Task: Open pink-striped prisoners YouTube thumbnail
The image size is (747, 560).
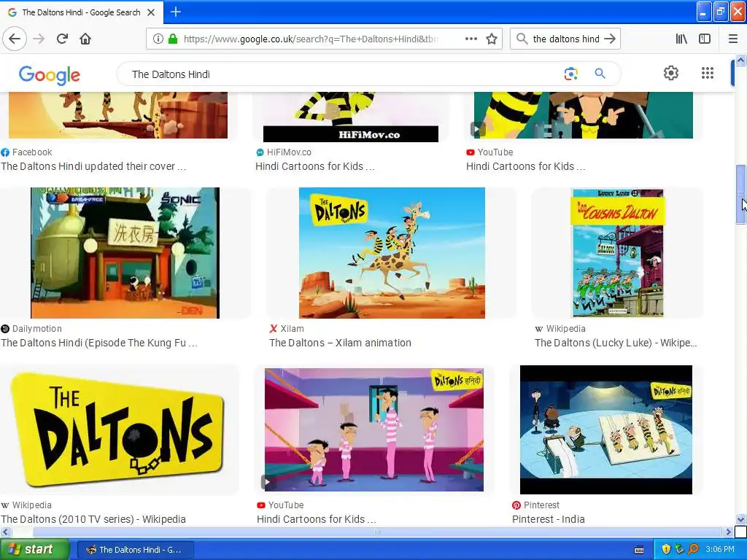Action: click(x=374, y=429)
